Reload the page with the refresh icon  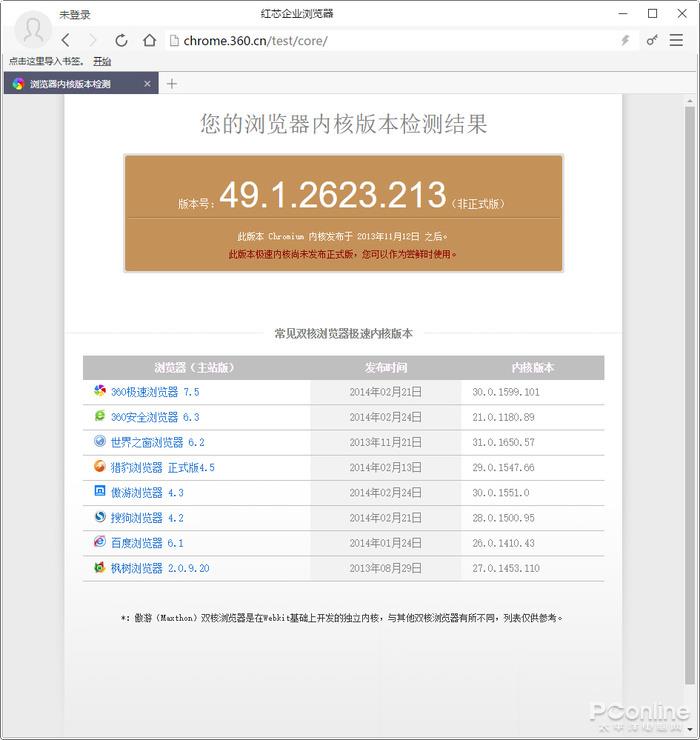121,40
